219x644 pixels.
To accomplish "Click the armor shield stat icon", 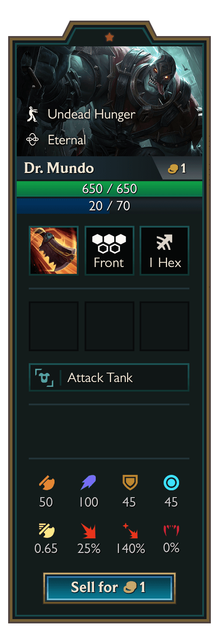I will point(129,483).
